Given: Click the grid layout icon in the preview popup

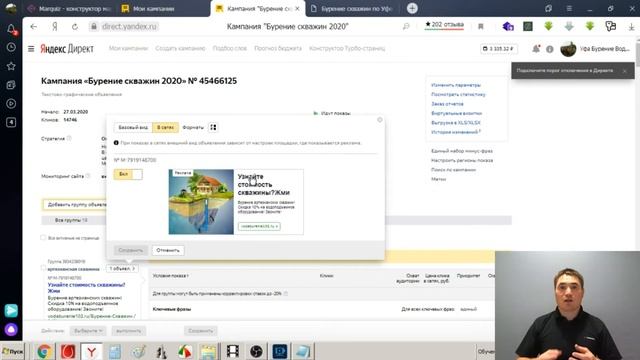Looking at the screenshot, I should click(213, 127).
